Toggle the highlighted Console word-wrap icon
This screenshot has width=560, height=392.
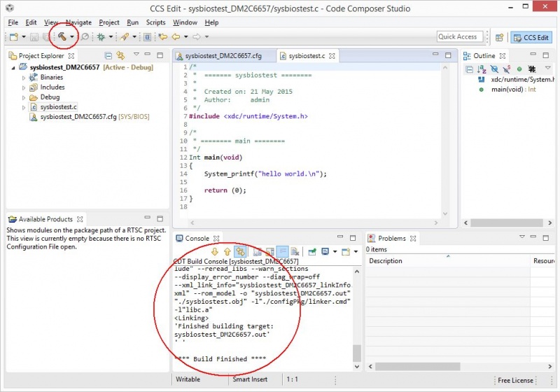282,252
